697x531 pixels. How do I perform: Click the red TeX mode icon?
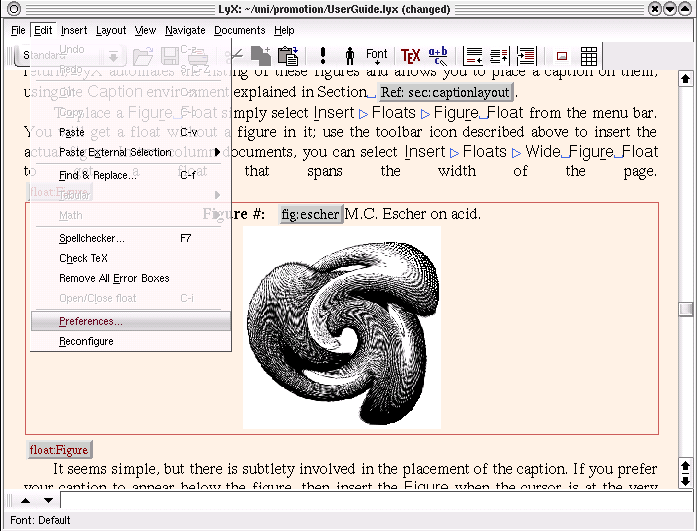pyautogui.click(x=410, y=56)
